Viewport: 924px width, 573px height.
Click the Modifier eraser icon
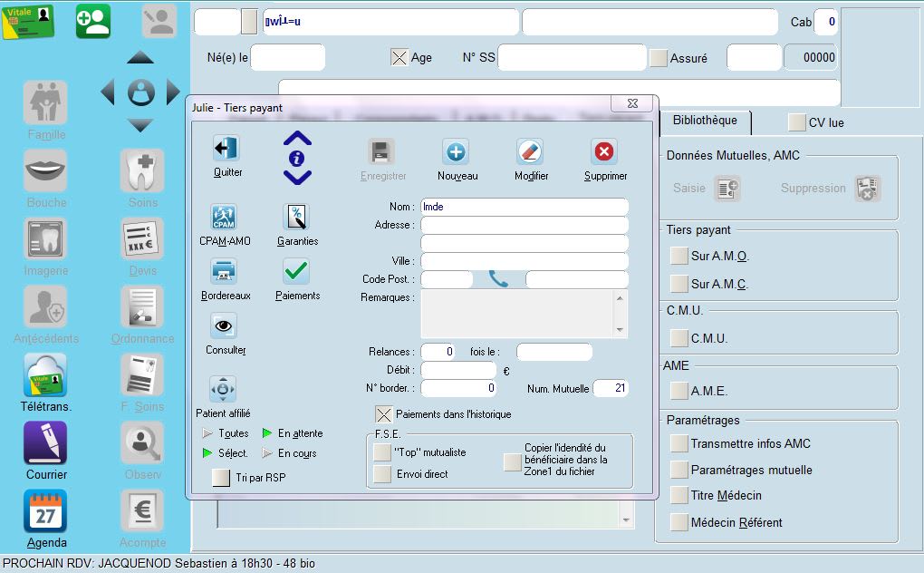pyautogui.click(x=529, y=151)
